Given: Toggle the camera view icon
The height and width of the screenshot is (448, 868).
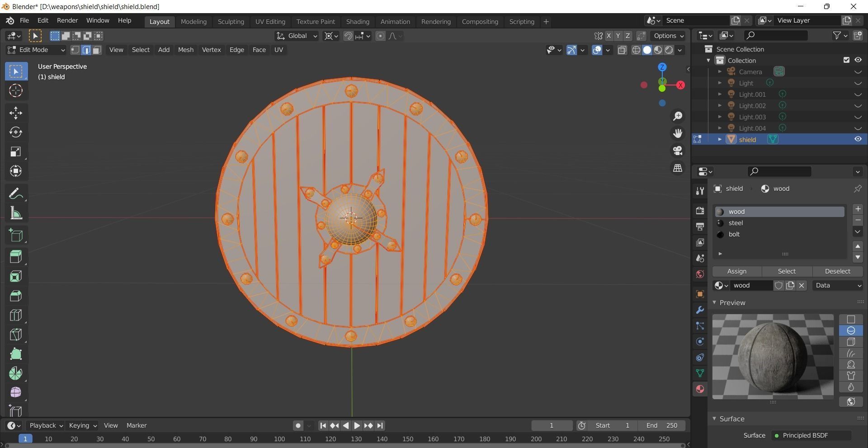Looking at the screenshot, I should point(678,151).
